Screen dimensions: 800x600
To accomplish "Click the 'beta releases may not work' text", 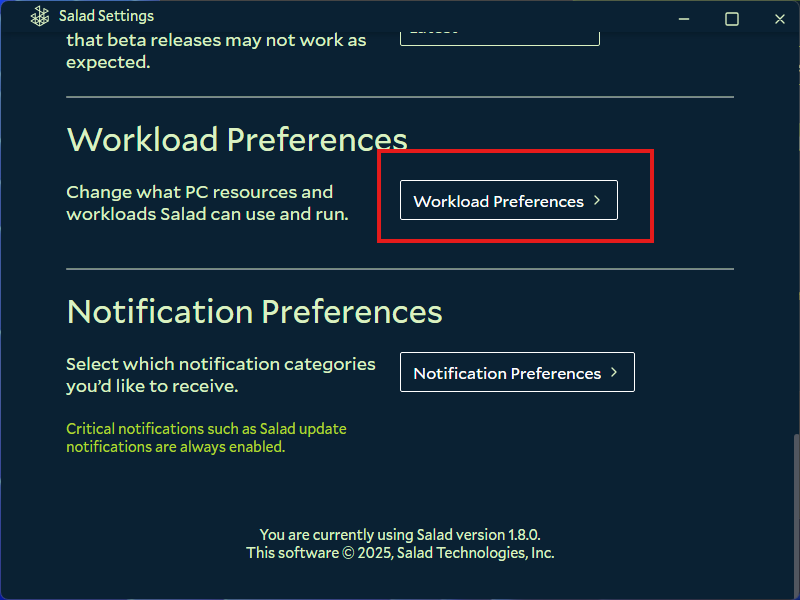I will click(x=216, y=51).
